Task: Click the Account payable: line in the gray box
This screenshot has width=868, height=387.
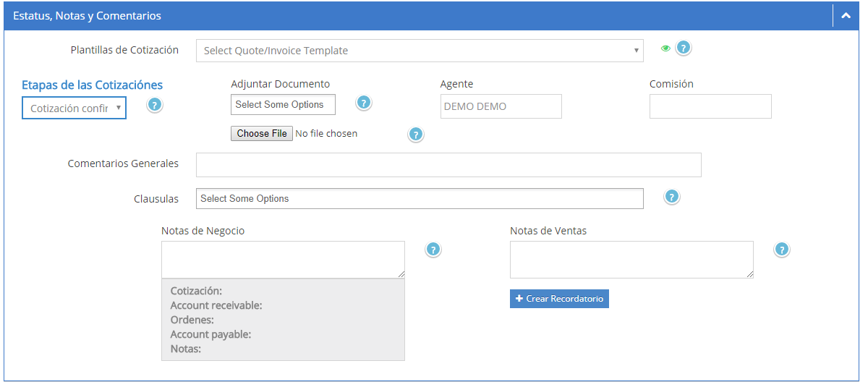Action: [x=210, y=334]
